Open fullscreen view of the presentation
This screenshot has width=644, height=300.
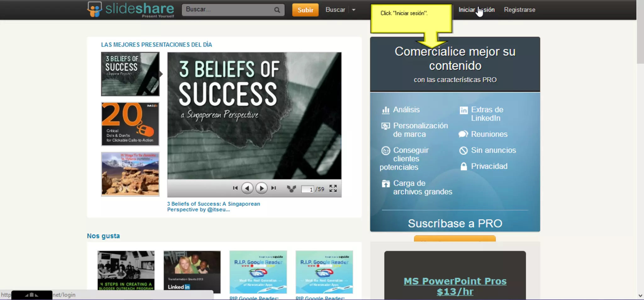point(333,188)
